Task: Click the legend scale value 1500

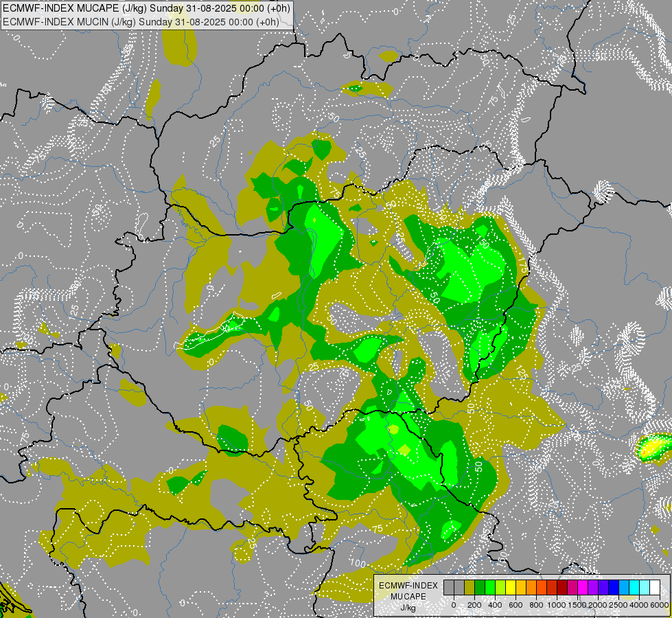Action: 577,605
